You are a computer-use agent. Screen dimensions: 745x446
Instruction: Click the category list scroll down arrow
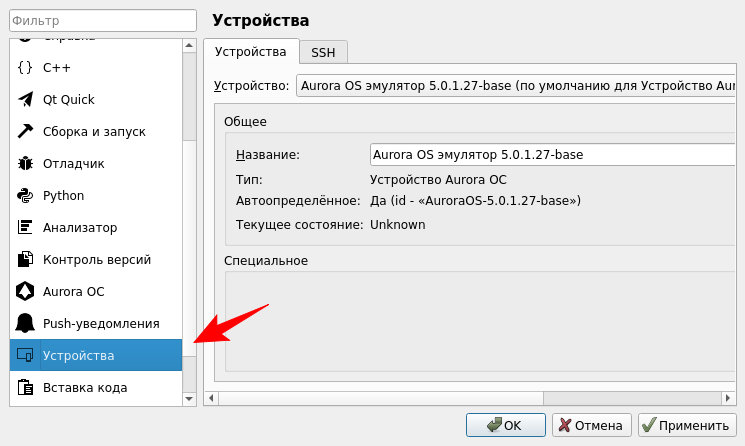pos(189,399)
